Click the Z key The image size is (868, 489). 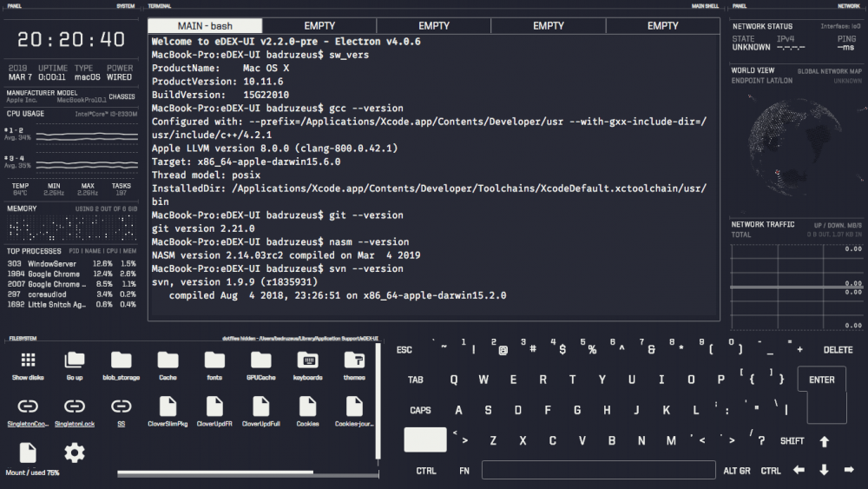point(493,441)
